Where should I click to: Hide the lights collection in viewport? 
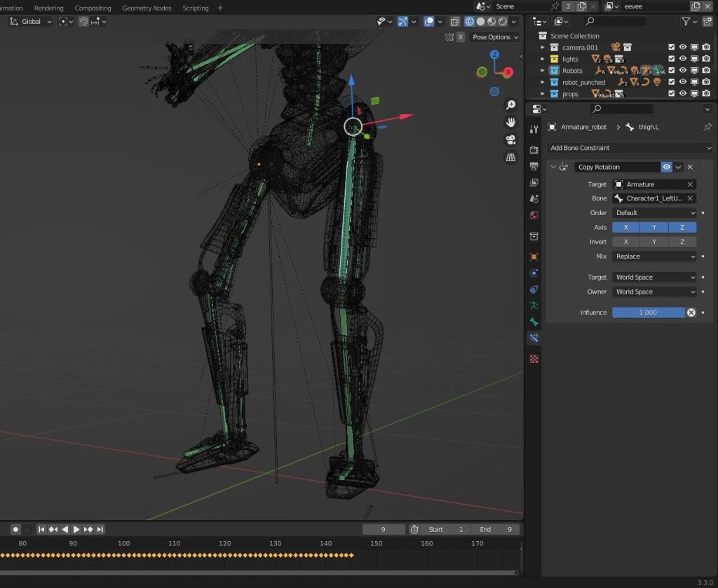[683, 59]
